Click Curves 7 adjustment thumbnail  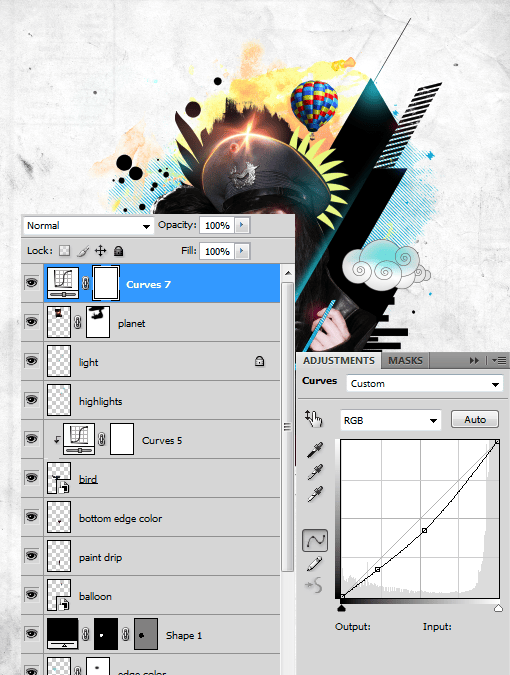(x=63, y=283)
